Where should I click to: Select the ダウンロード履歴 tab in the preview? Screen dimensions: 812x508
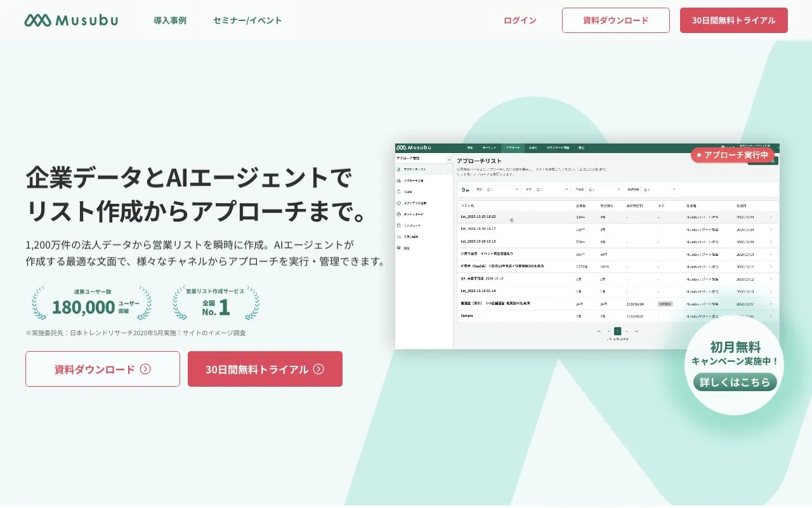(x=558, y=148)
